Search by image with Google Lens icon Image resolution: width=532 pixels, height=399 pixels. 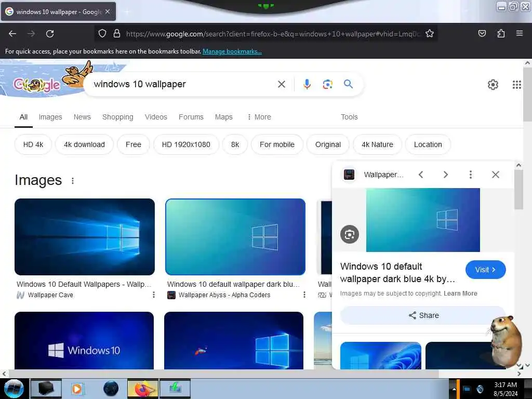tap(327, 84)
